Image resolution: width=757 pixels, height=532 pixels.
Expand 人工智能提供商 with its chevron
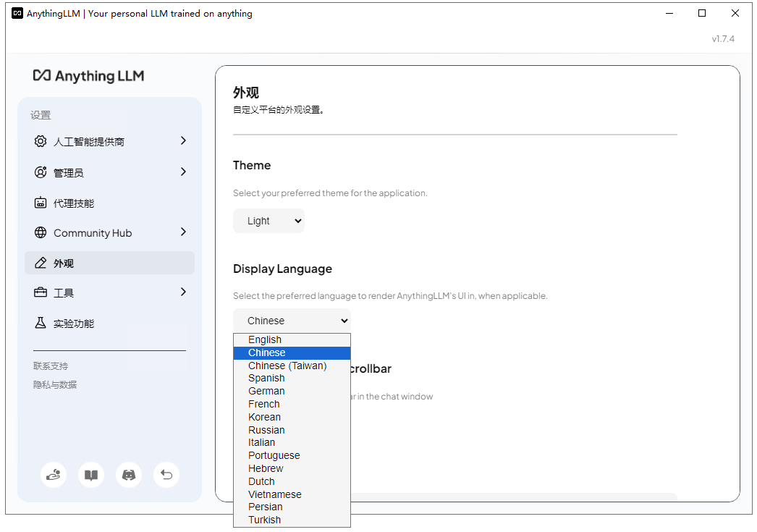tap(183, 140)
